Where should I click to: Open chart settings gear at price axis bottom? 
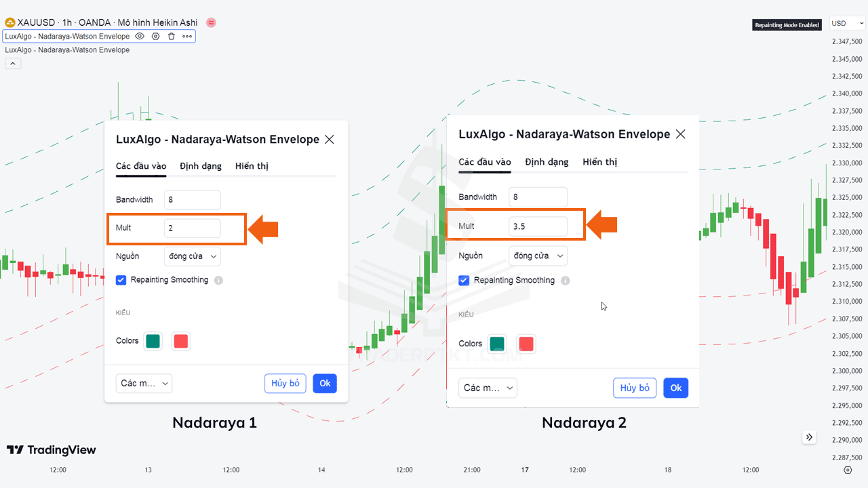click(848, 470)
